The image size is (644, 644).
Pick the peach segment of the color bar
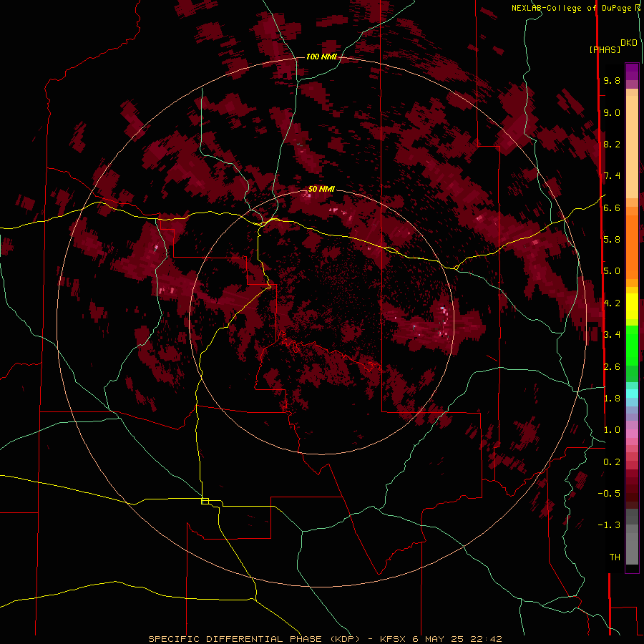(x=632, y=147)
